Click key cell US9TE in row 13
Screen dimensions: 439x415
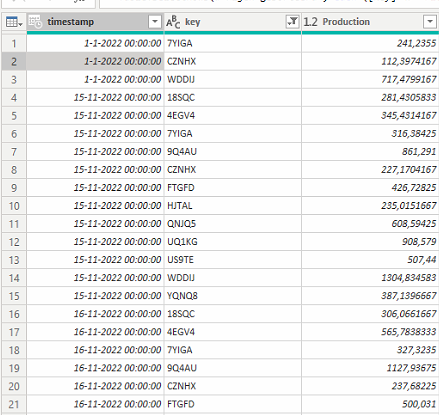click(233, 260)
